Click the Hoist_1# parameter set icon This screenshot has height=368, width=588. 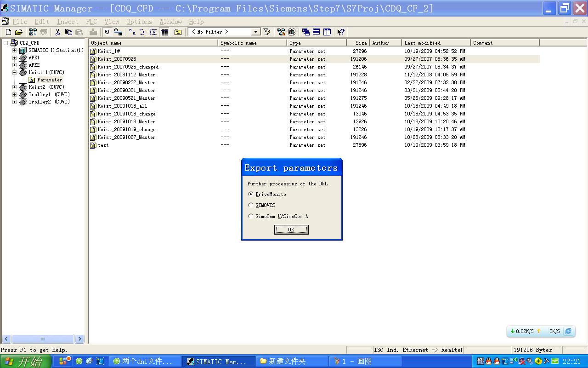point(93,52)
